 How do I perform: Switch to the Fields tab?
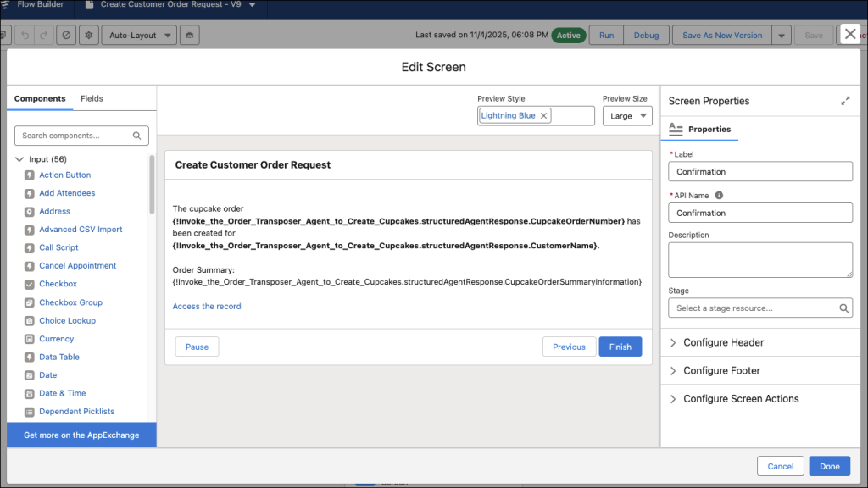pyautogui.click(x=92, y=99)
